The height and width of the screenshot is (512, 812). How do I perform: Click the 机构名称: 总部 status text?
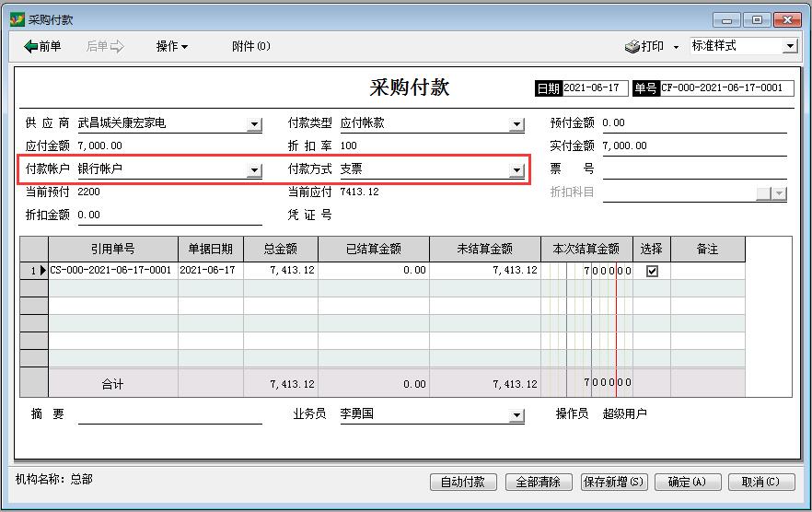pyautogui.click(x=53, y=479)
